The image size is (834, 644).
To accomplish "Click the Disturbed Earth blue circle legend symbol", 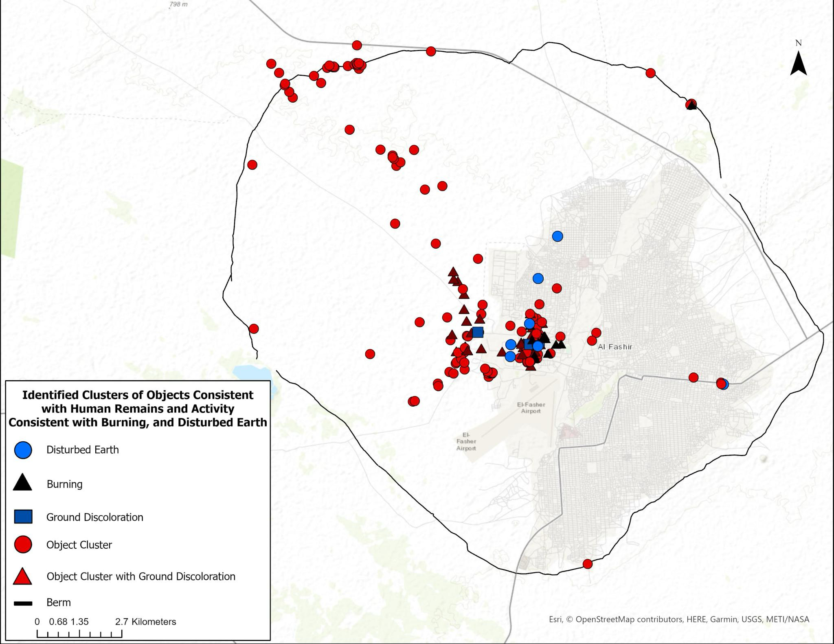I will coord(23,450).
